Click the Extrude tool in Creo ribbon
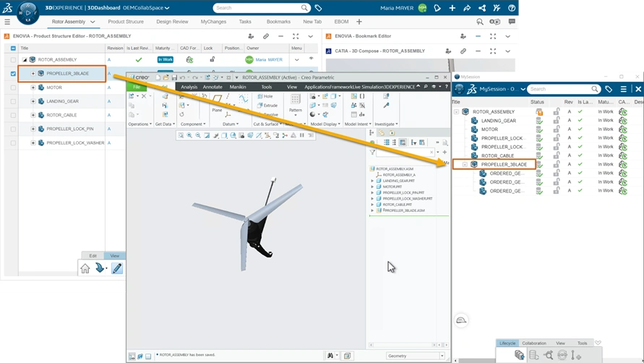 (x=267, y=106)
